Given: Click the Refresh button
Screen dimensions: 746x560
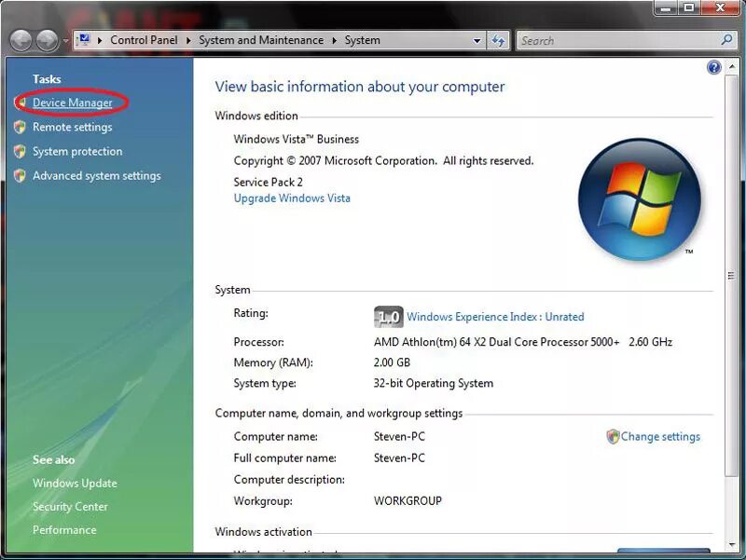Looking at the screenshot, I should (498, 40).
